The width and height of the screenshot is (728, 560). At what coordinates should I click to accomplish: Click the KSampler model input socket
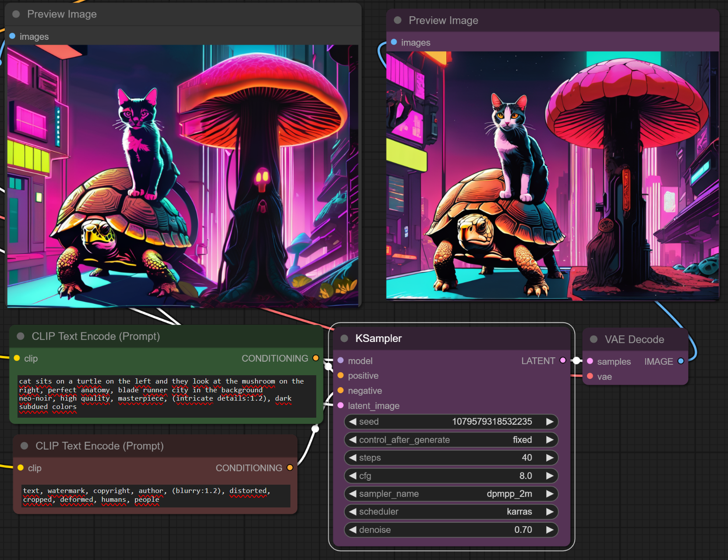(x=341, y=361)
